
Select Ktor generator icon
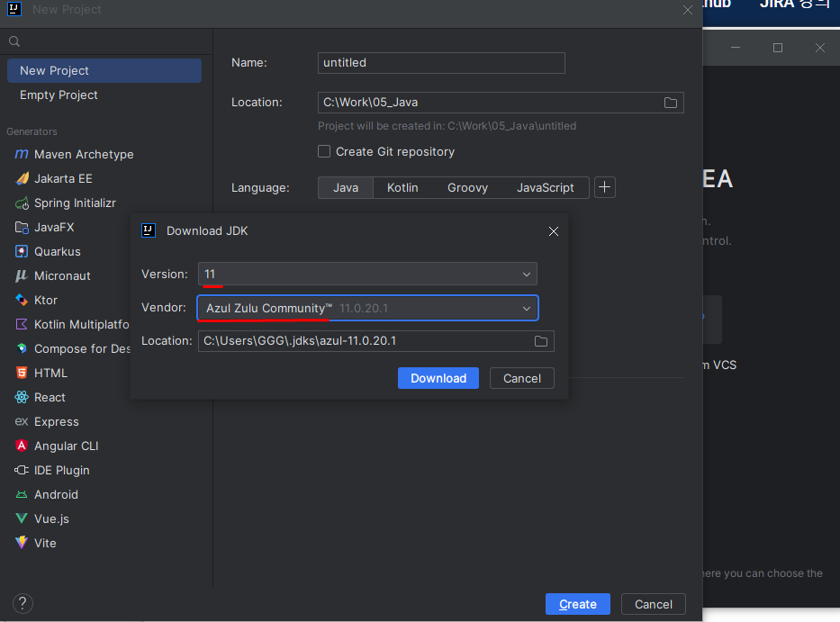pos(22,300)
